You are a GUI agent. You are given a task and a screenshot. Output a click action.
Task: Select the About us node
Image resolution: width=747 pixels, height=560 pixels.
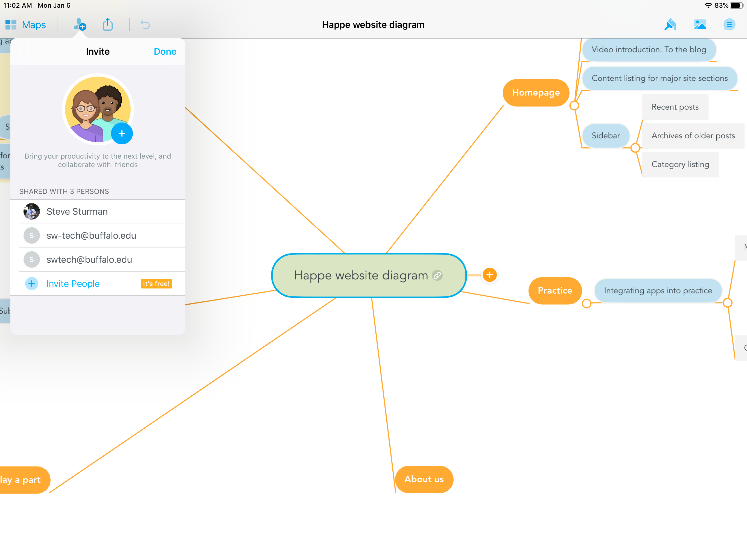pos(424,479)
